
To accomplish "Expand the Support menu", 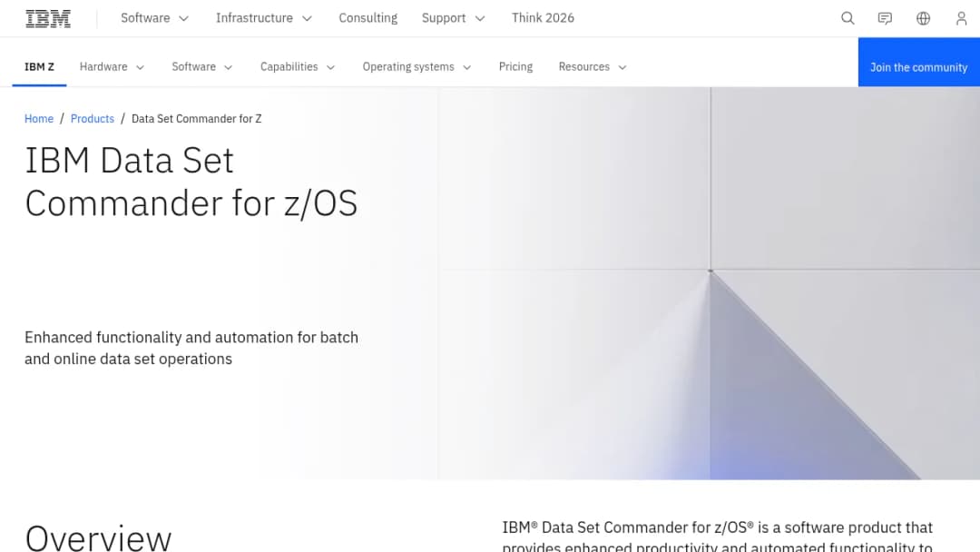I will (x=453, y=18).
